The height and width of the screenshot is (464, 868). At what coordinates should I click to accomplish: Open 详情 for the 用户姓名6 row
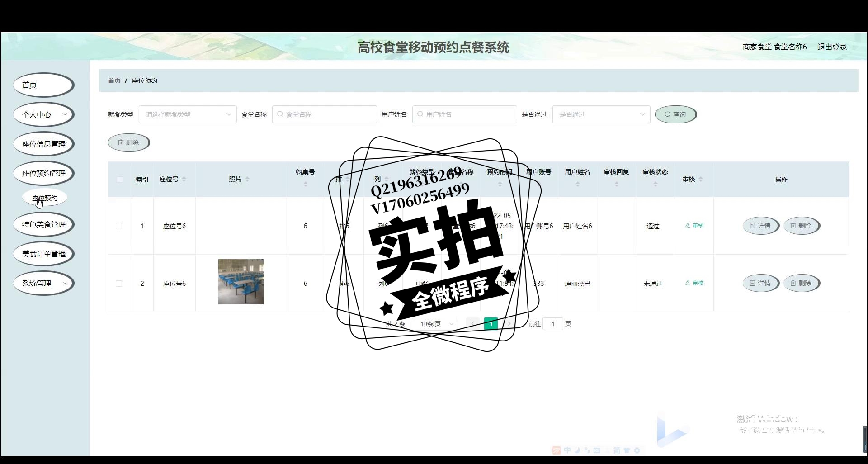pos(760,226)
